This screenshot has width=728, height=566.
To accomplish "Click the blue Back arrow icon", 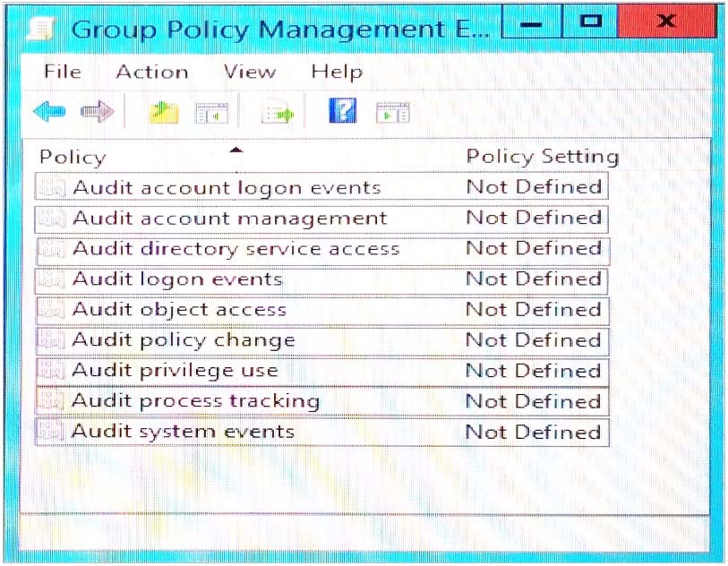I will point(49,111).
